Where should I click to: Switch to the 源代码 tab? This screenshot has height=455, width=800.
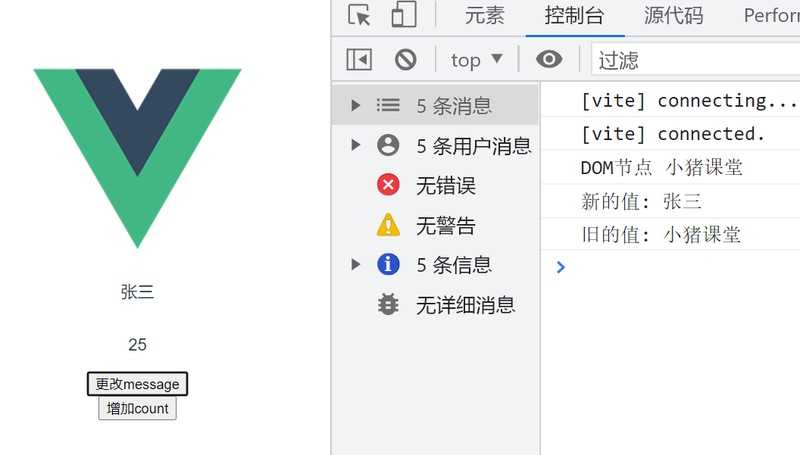pos(673,15)
